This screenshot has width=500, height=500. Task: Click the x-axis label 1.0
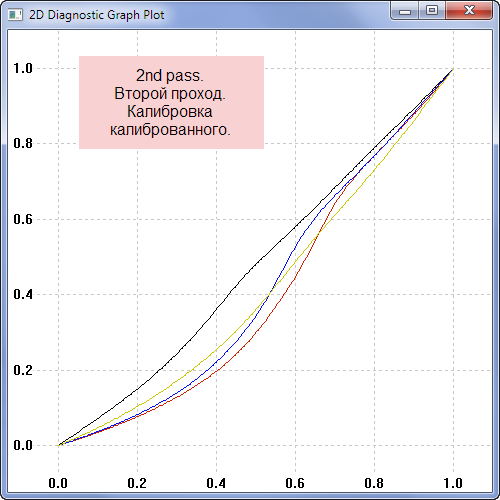[453, 483]
